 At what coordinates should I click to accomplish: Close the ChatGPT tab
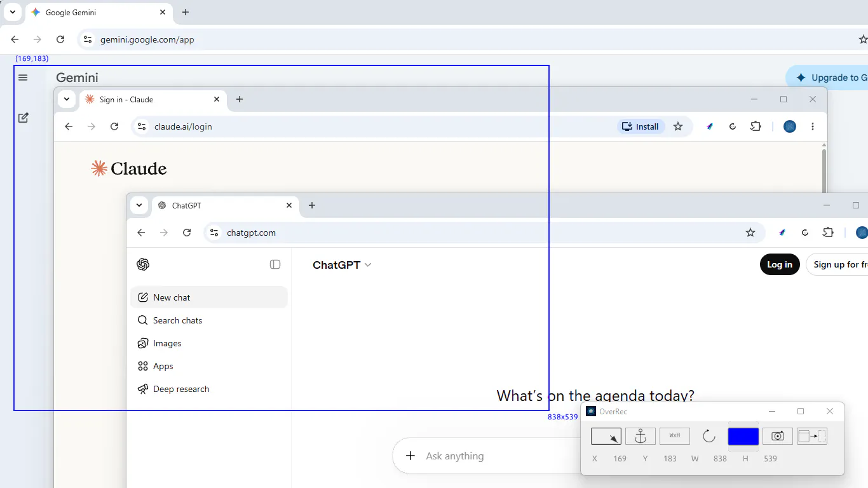pyautogui.click(x=289, y=205)
